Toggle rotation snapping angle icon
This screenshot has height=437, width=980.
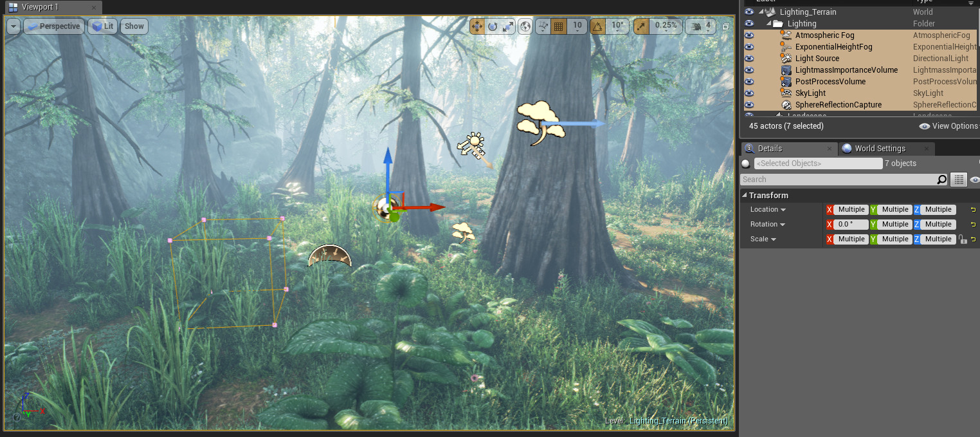[597, 26]
